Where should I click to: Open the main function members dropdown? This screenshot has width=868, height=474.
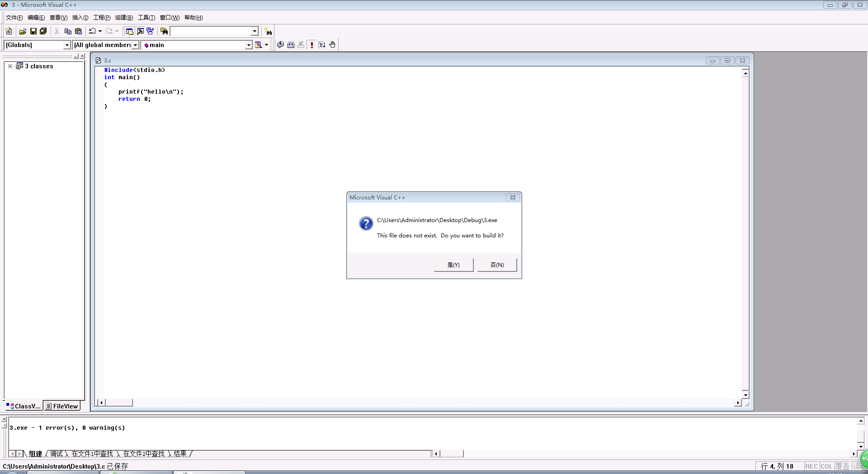(x=249, y=45)
